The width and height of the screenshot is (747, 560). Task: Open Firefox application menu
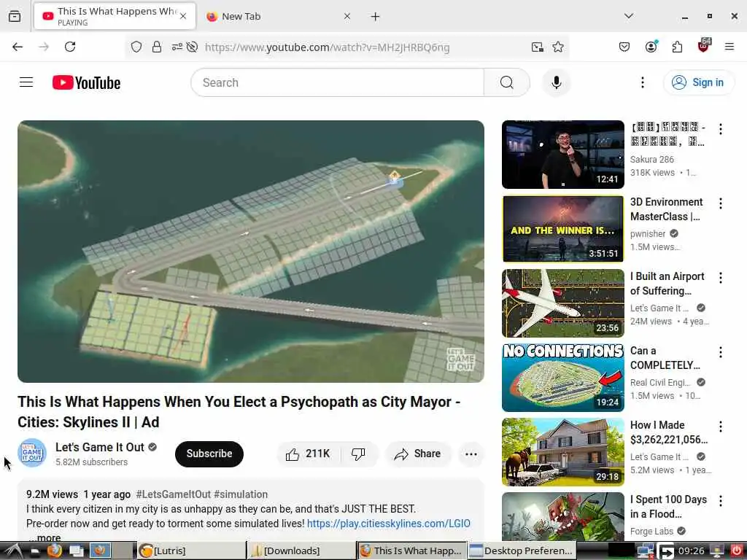click(x=729, y=47)
